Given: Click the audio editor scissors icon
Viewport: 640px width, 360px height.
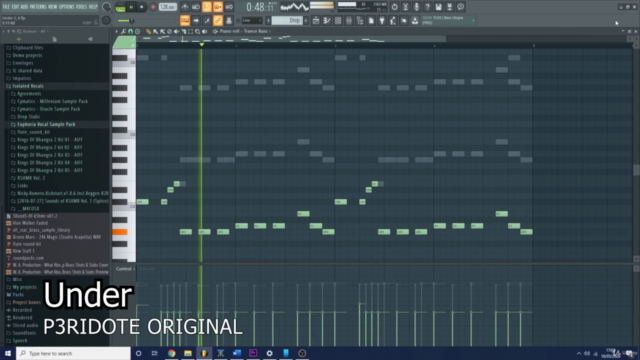Looking at the screenshot, I should pos(405,7).
